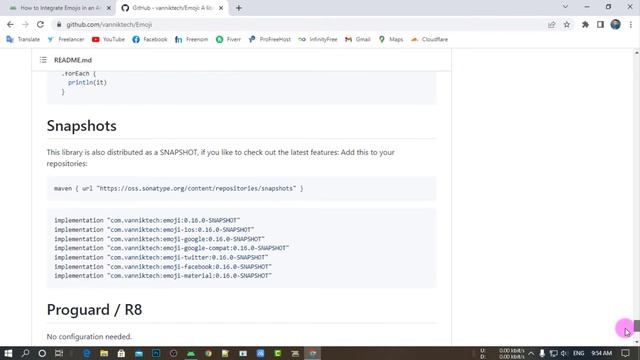Reload the GitHub page

coord(40,24)
